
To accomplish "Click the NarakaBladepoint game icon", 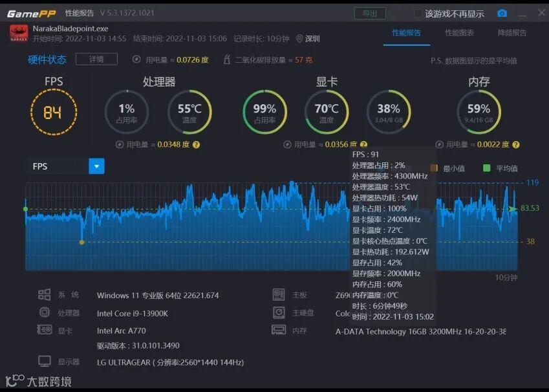I will [x=19, y=33].
